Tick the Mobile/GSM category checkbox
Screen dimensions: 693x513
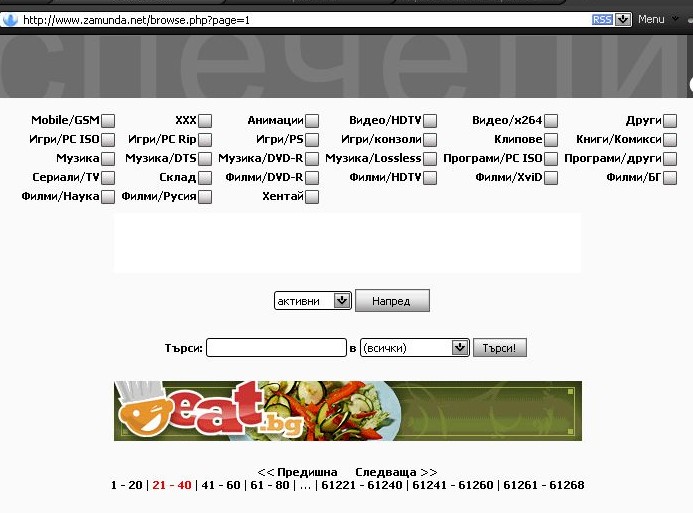click(108, 121)
